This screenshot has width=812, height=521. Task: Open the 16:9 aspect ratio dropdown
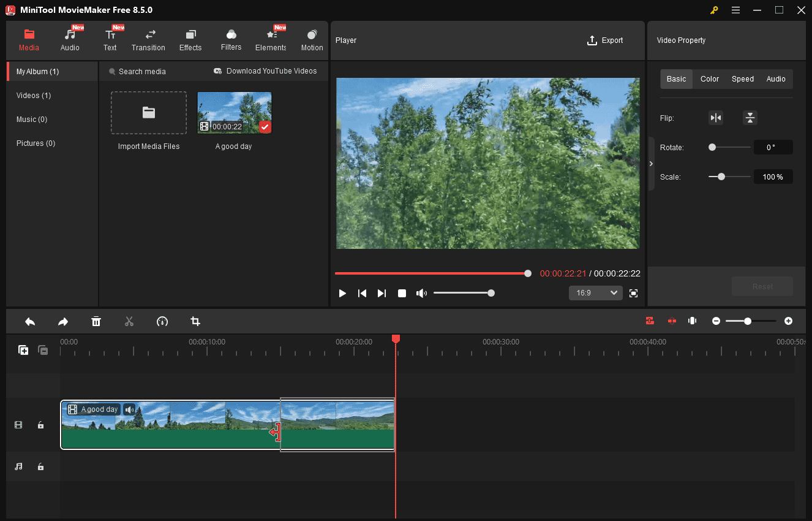click(x=595, y=293)
